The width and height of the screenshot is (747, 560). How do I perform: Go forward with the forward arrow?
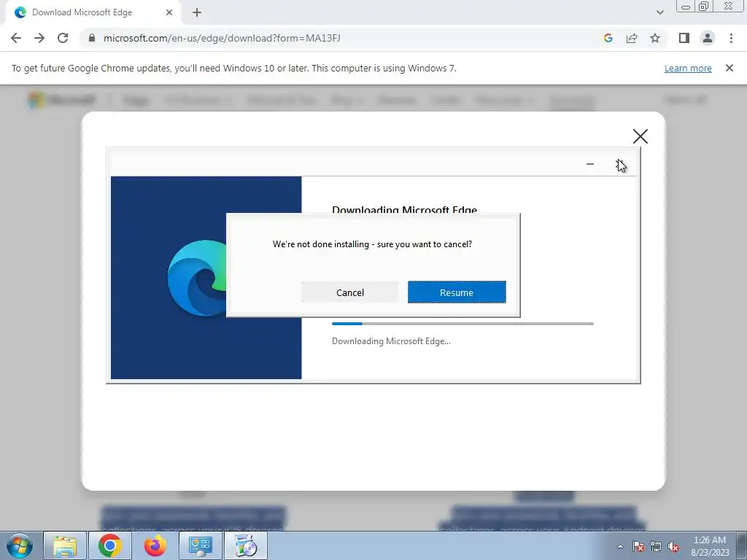click(x=39, y=38)
